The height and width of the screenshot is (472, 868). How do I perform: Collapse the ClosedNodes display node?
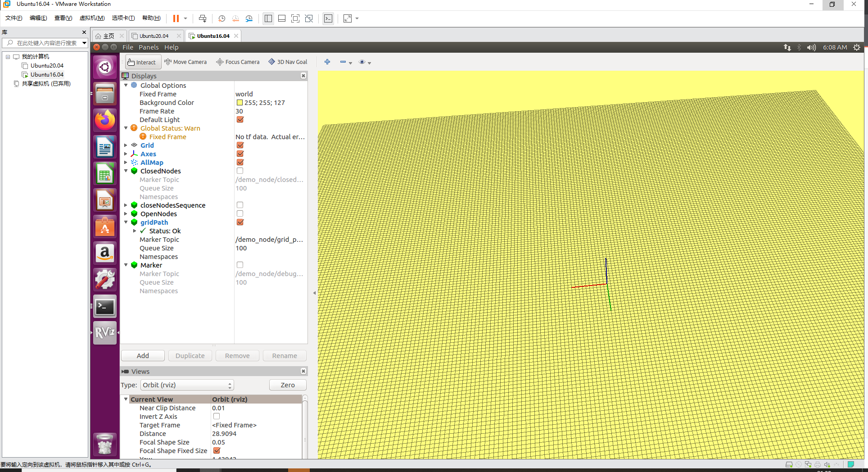(126, 171)
